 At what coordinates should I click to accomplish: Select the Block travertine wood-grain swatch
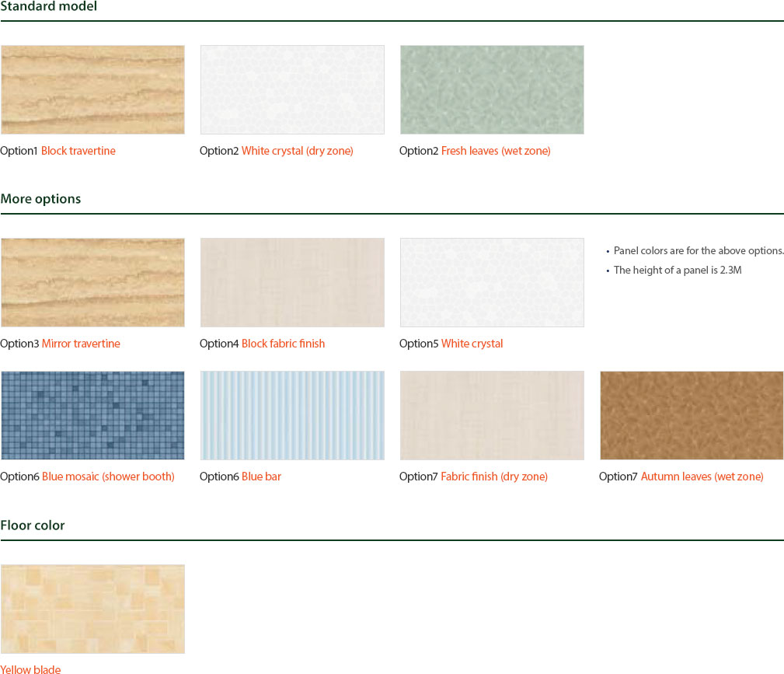point(92,89)
